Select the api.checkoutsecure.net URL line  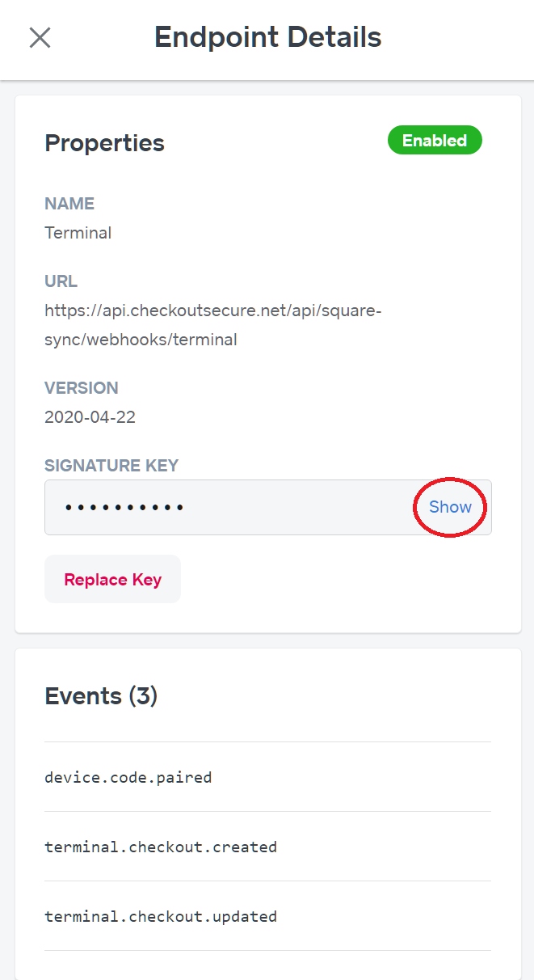(212, 310)
